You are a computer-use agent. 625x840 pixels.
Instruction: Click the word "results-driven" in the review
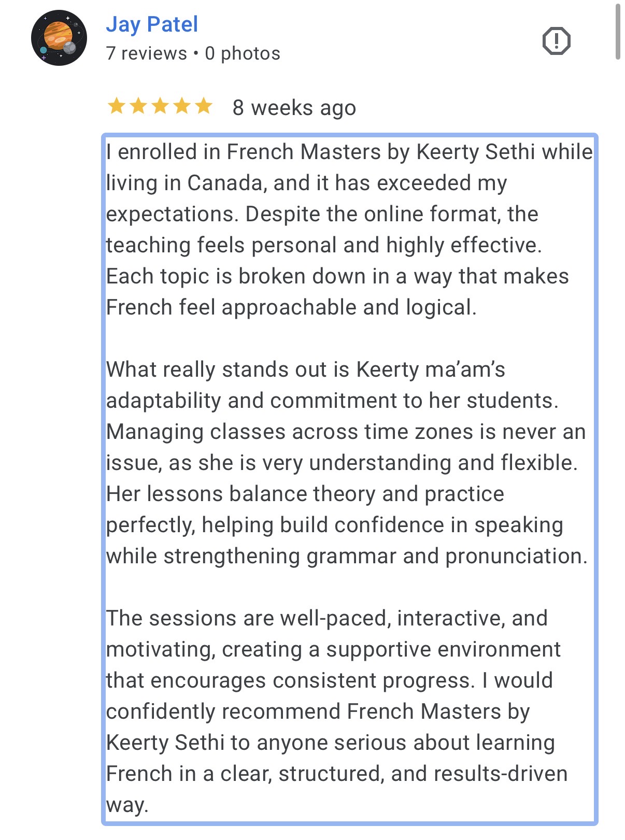(500, 774)
